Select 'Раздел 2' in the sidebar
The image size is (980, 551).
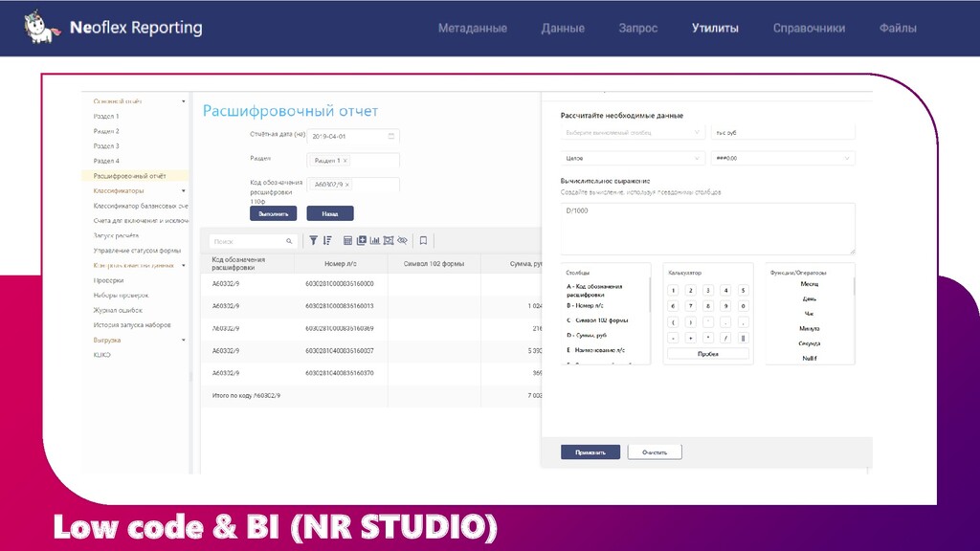105,131
